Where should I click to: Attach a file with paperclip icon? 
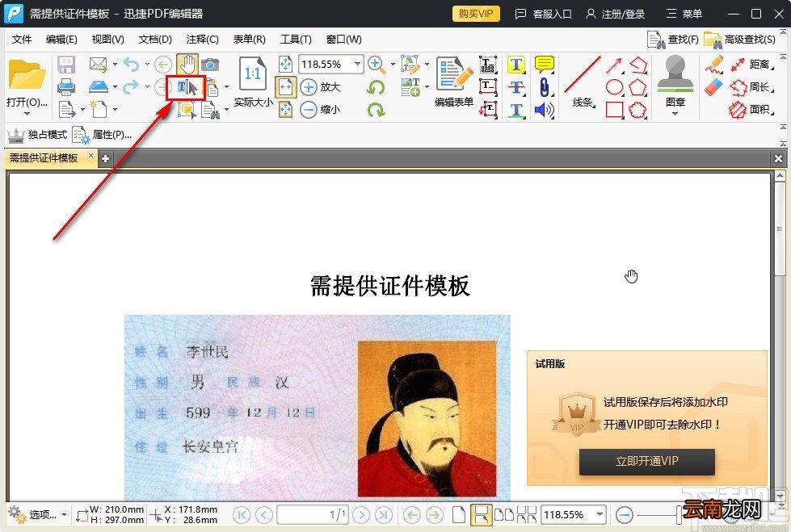click(545, 86)
